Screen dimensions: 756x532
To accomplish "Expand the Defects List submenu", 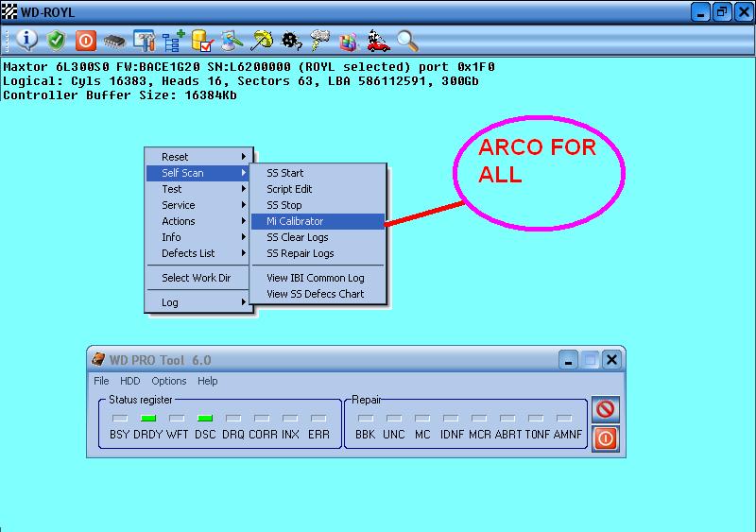I will (x=199, y=253).
